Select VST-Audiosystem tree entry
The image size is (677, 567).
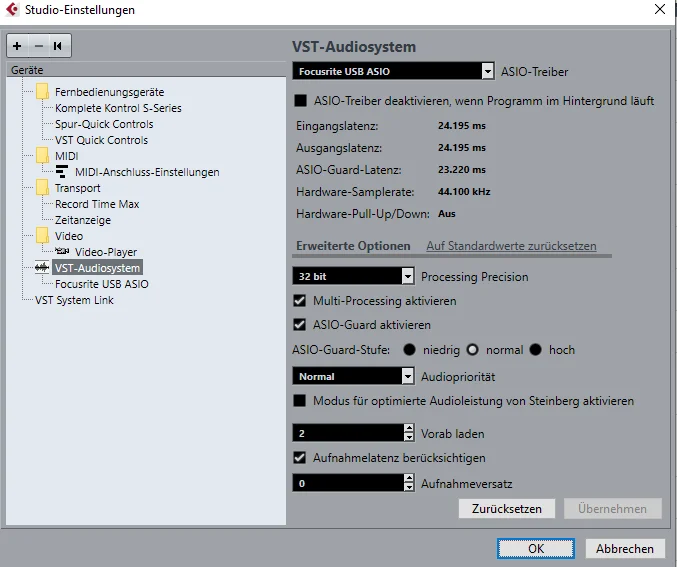pos(97,268)
